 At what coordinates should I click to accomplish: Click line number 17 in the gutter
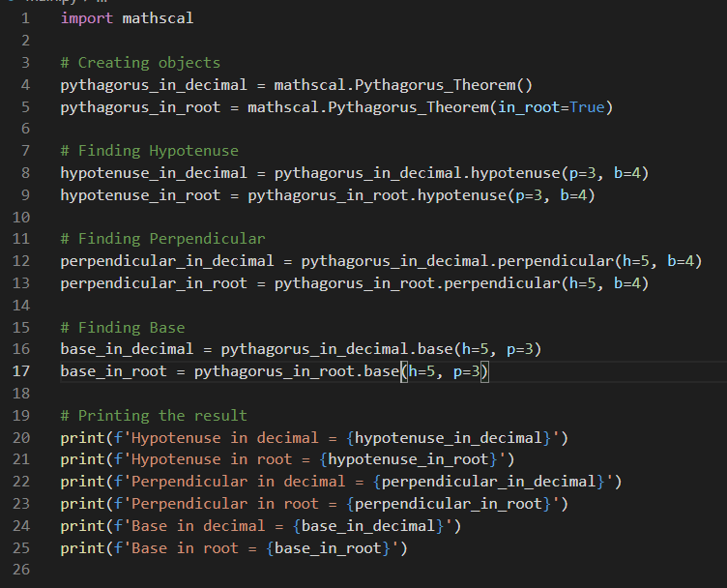[21, 371]
